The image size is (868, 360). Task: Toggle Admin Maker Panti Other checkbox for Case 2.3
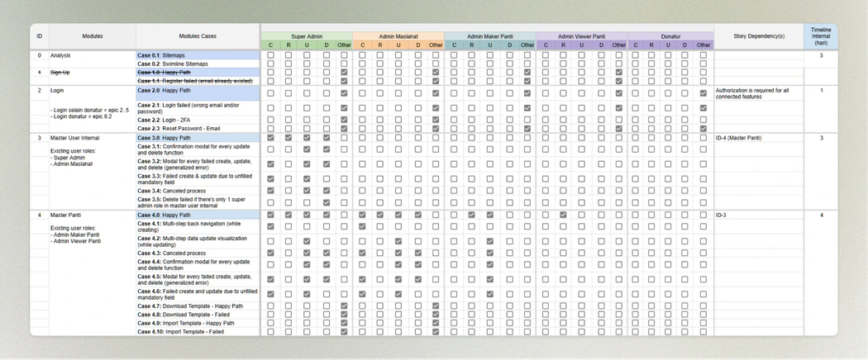click(527, 128)
